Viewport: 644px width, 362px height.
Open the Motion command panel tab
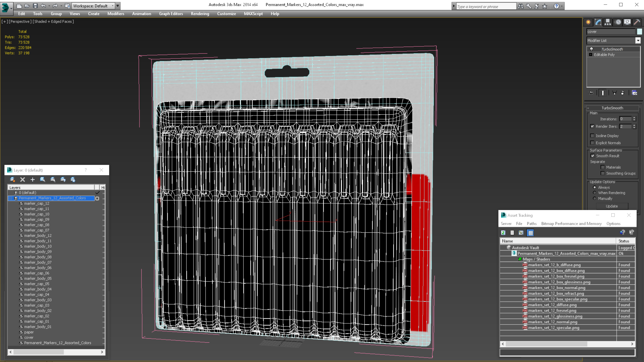pyautogui.click(x=617, y=22)
